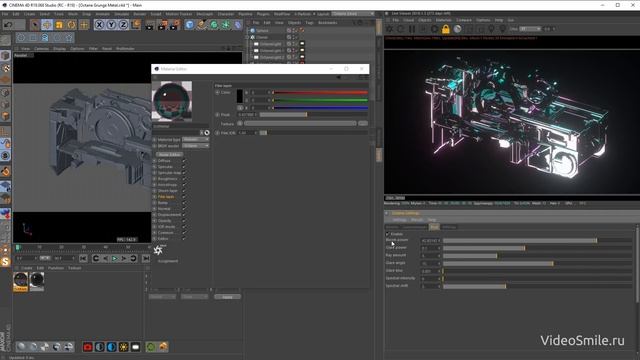Click the clay mode sphere icon

coord(458,29)
